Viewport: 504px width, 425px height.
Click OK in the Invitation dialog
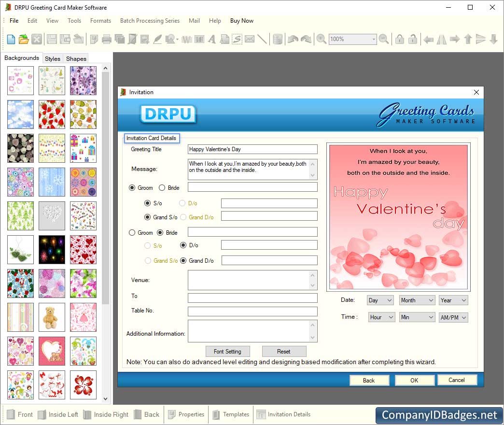414,380
